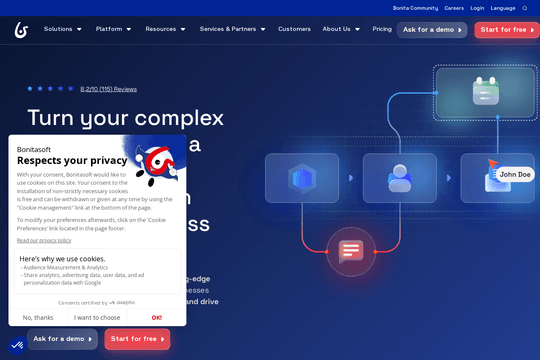This screenshot has width=540, height=360.
Task: Open the Login link
Action: 477,8
